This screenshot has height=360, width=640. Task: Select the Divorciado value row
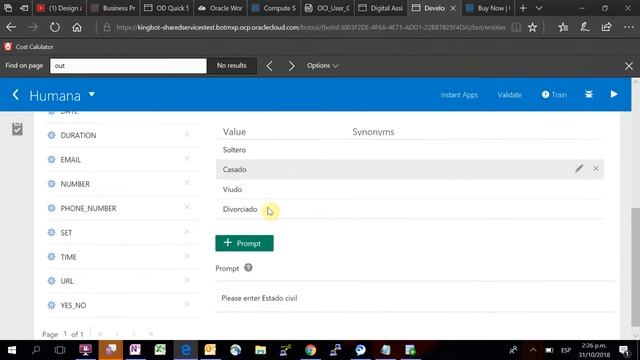410,209
